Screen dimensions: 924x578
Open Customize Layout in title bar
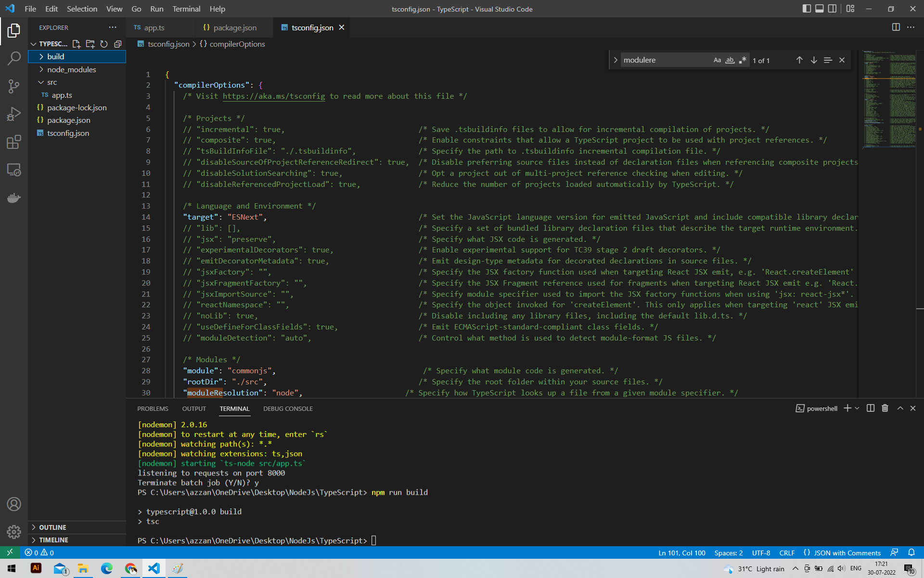[x=850, y=9]
